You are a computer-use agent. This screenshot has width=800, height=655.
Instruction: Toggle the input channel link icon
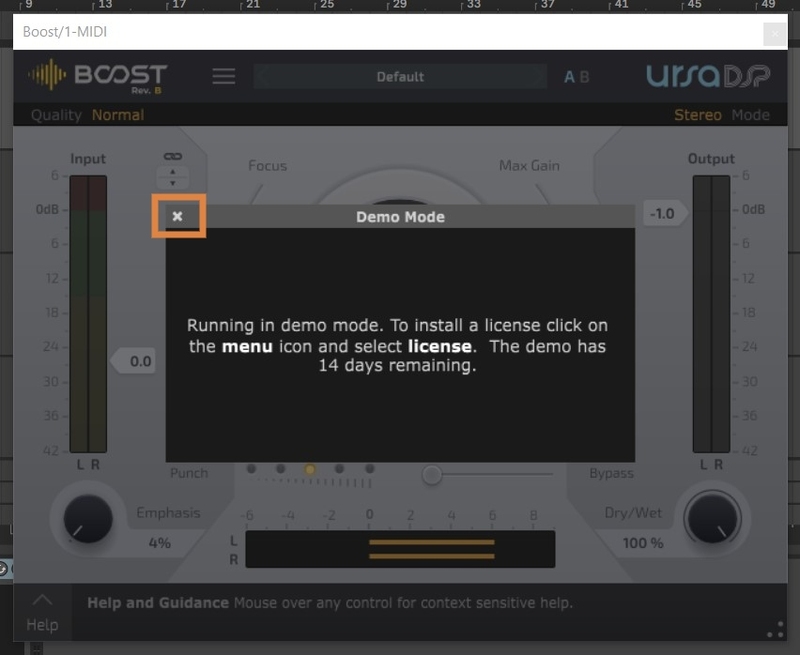[x=172, y=156]
